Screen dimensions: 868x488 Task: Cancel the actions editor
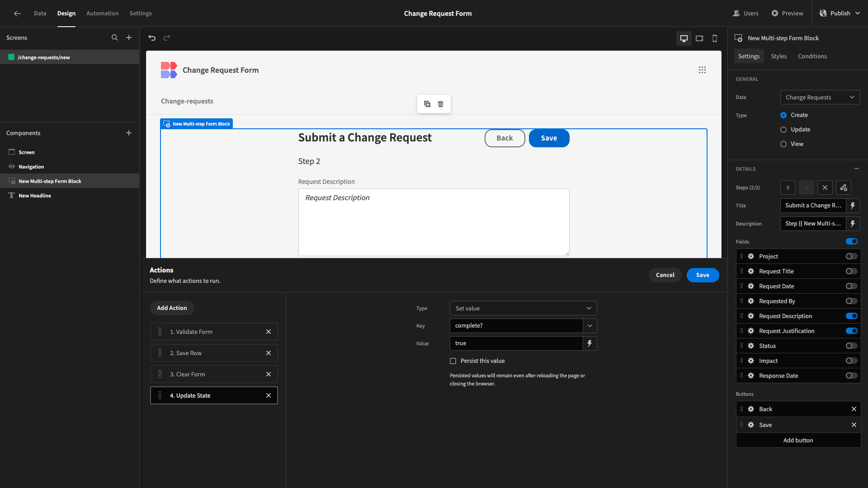point(665,275)
